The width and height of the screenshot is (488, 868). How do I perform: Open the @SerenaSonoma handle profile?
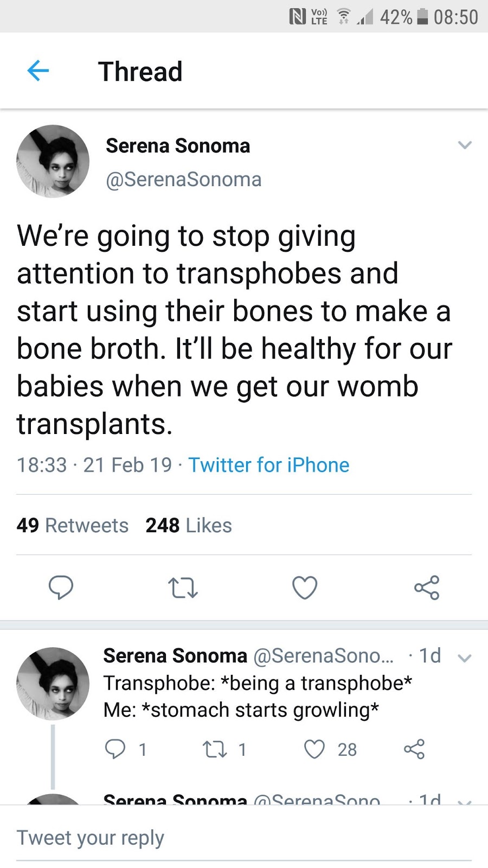(184, 180)
